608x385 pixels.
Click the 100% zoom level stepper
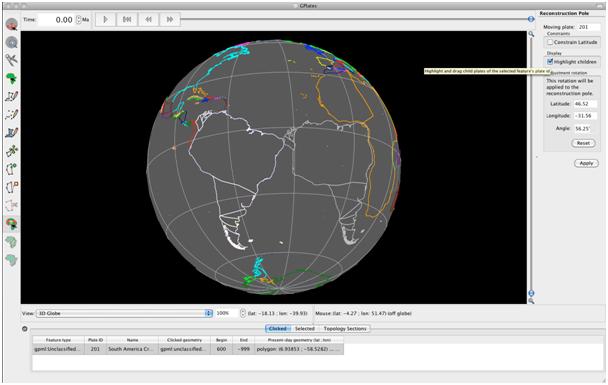tap(243, 313)
